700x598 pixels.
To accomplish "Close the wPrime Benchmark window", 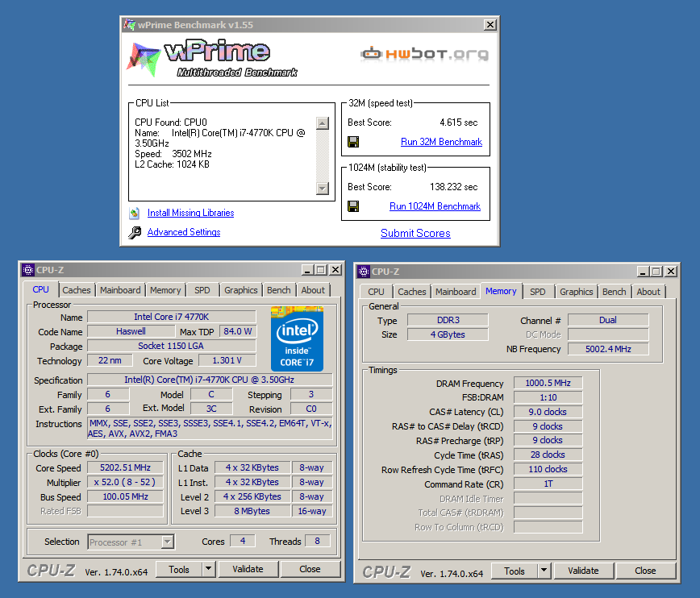I will click(490, 25).
